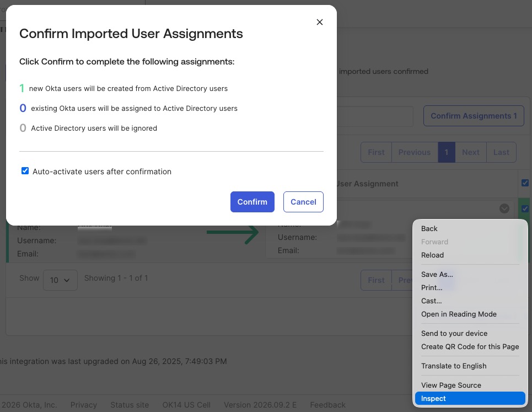Click the integration last upgraded timestamp text
Screen dimensions: 532x412
pos(114,361)
